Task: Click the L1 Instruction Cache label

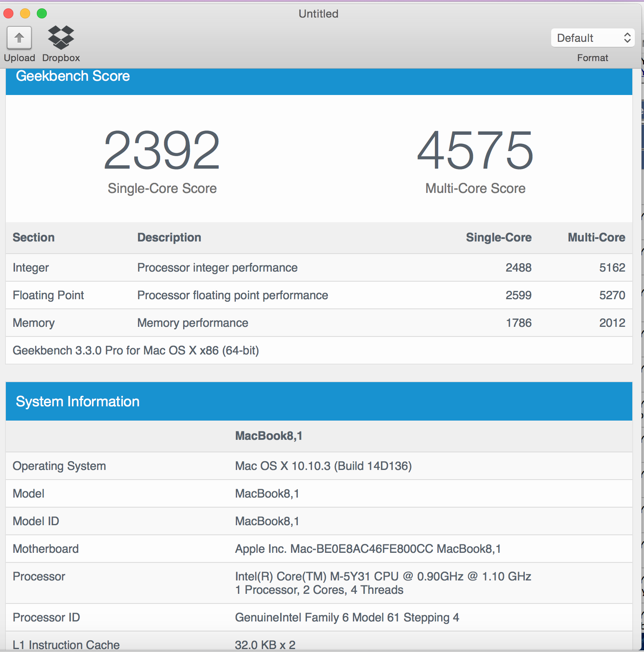Action: [66, 645]
